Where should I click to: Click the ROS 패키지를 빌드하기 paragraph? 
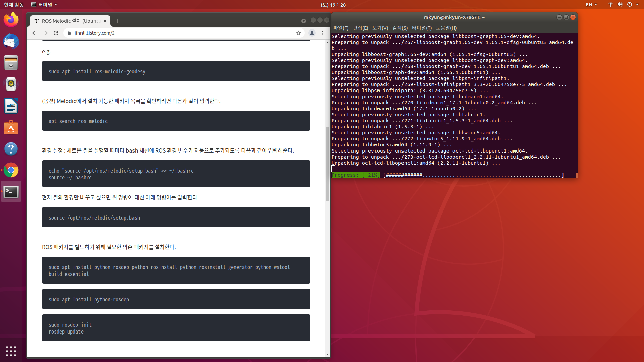(109, 247)
